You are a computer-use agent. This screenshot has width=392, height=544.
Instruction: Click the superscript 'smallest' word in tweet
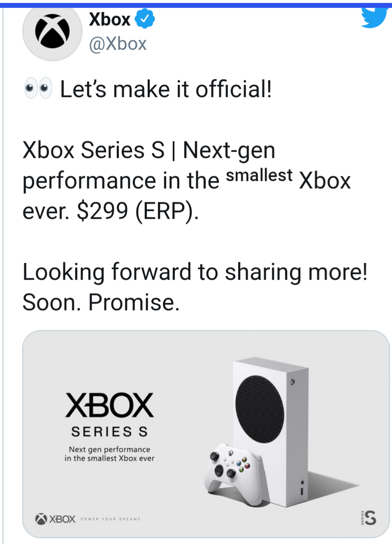coord(259,176)
